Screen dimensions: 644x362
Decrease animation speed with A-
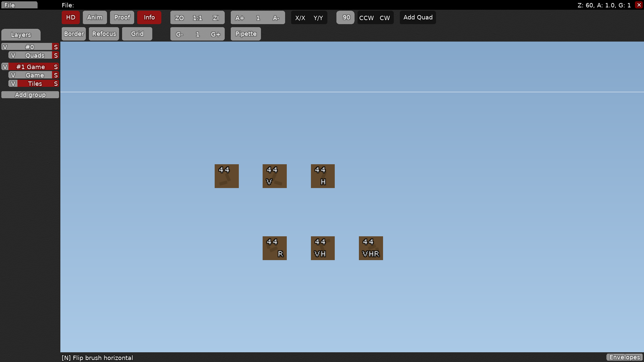point(276,18)
